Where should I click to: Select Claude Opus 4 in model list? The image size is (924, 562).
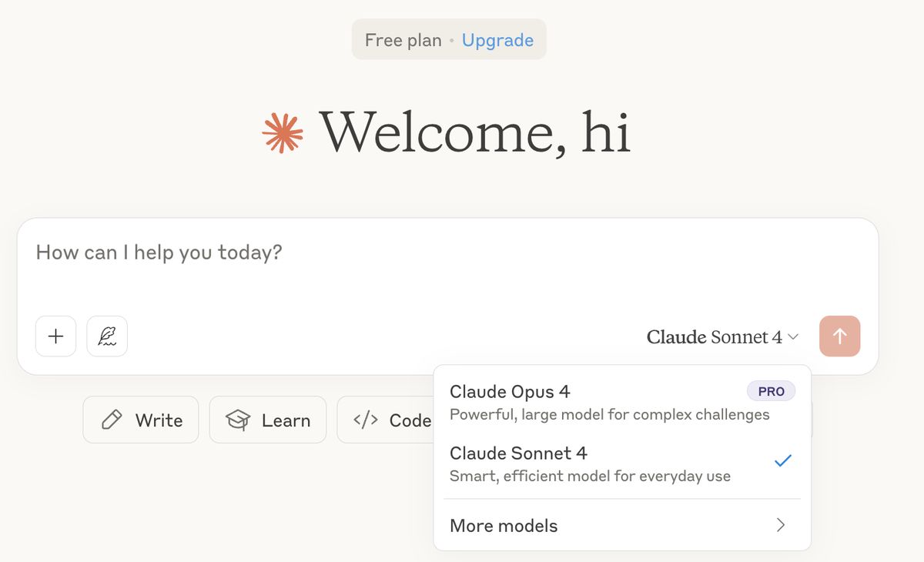(510, 392)
